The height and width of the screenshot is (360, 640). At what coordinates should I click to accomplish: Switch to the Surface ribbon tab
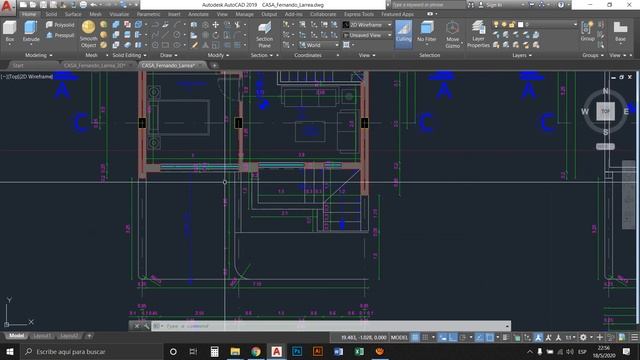73,14
